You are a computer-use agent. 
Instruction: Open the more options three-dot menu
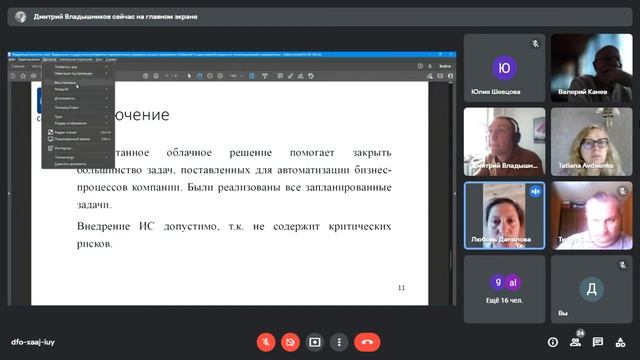click(x=339, y=342)
